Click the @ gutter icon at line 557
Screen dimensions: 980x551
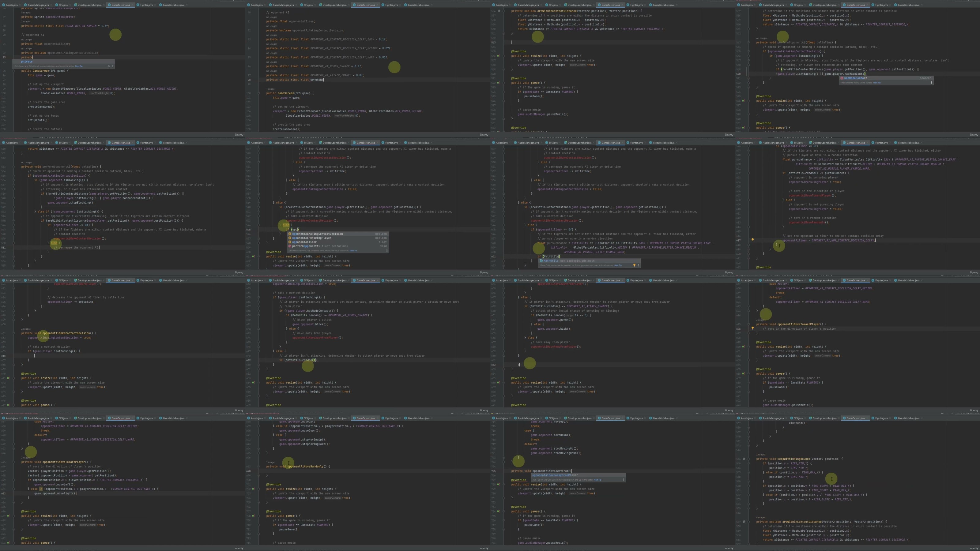744,522
